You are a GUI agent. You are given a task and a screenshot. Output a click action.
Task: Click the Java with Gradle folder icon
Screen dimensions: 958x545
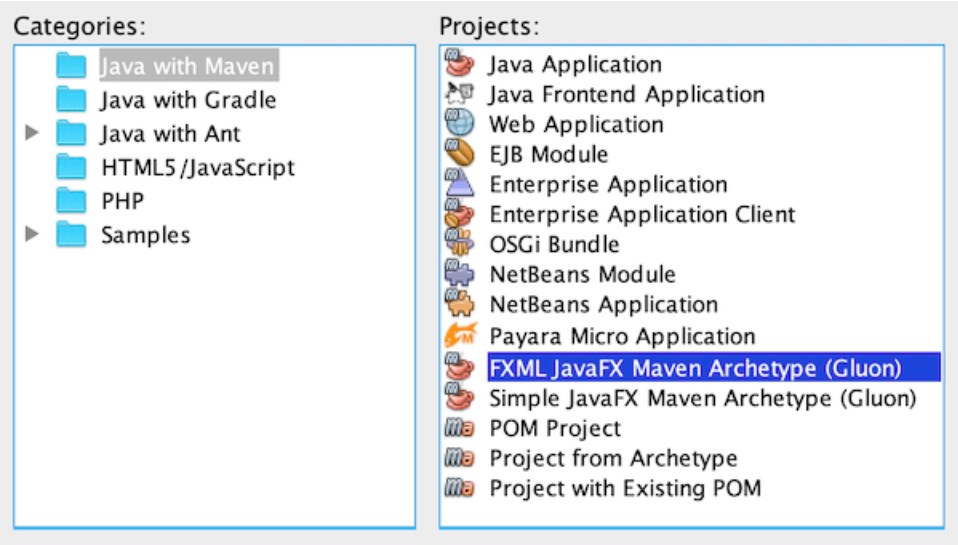(x=71, y=99)
